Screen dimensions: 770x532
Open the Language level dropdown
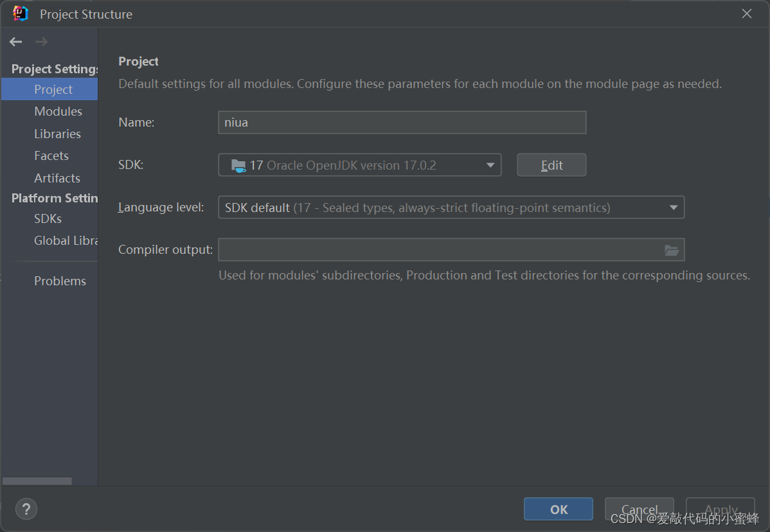click(x=674, y=207)
